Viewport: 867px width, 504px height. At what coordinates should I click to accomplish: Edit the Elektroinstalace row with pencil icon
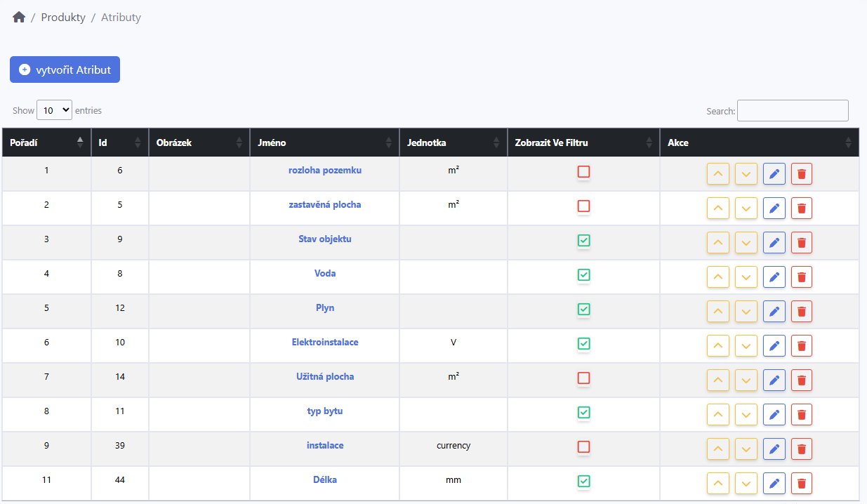point(774,345)
